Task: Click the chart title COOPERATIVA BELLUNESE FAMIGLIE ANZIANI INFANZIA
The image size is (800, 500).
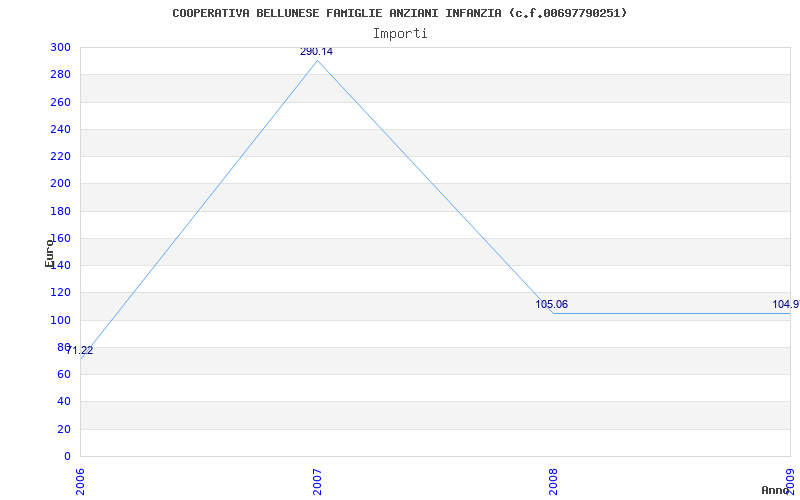Action: click(399, 13)
